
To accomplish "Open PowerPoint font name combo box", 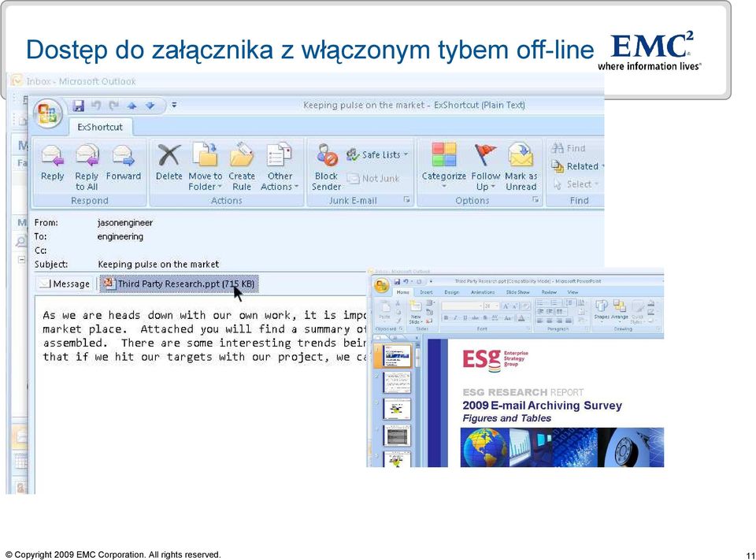I will 462,306.
